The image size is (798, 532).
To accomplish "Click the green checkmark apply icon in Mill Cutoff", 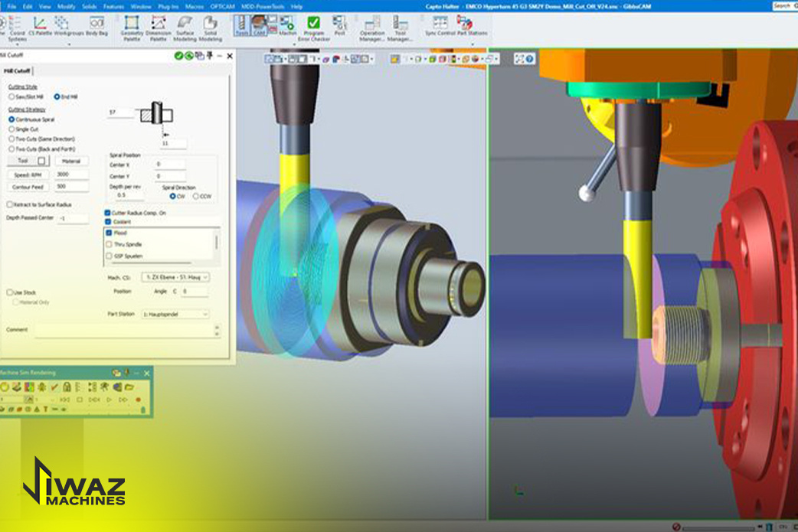I will click(x=178, y=56).
